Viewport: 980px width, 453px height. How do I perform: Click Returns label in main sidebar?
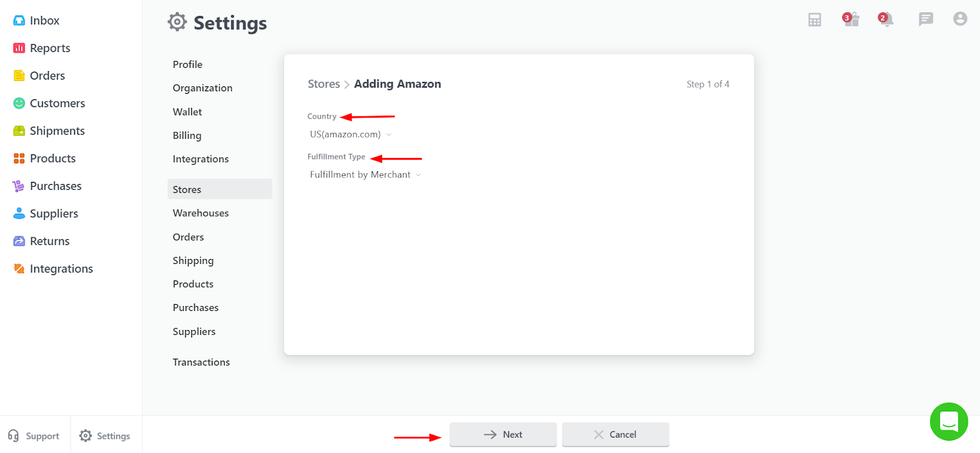coord(50,241)
